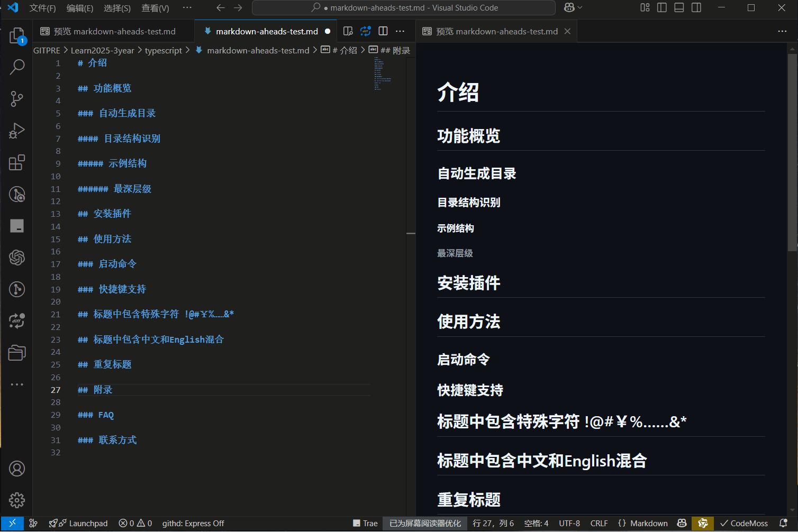Open the Search view
The width and height of the screenshot is (798, 532).
[17, 67]
